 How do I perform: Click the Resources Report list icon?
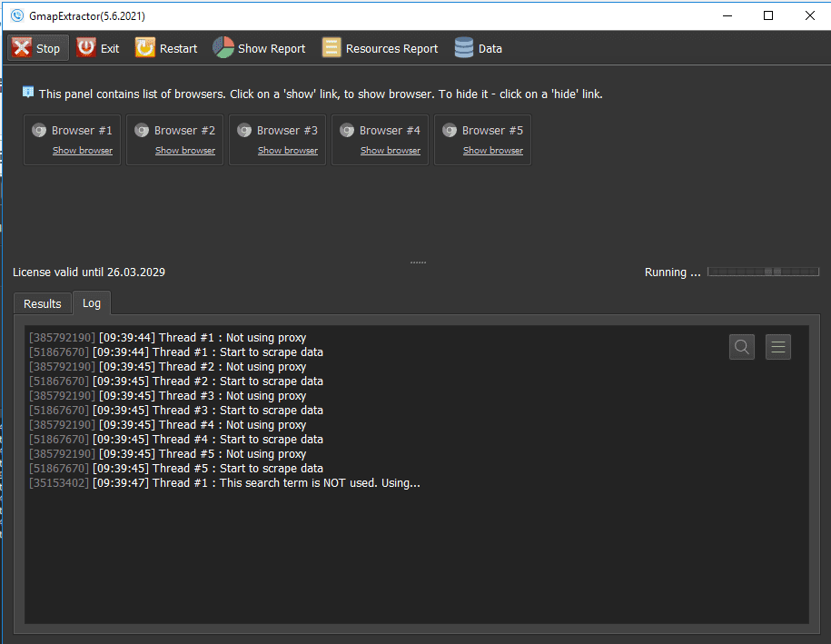pyautogui.click(x=331, y=48)
